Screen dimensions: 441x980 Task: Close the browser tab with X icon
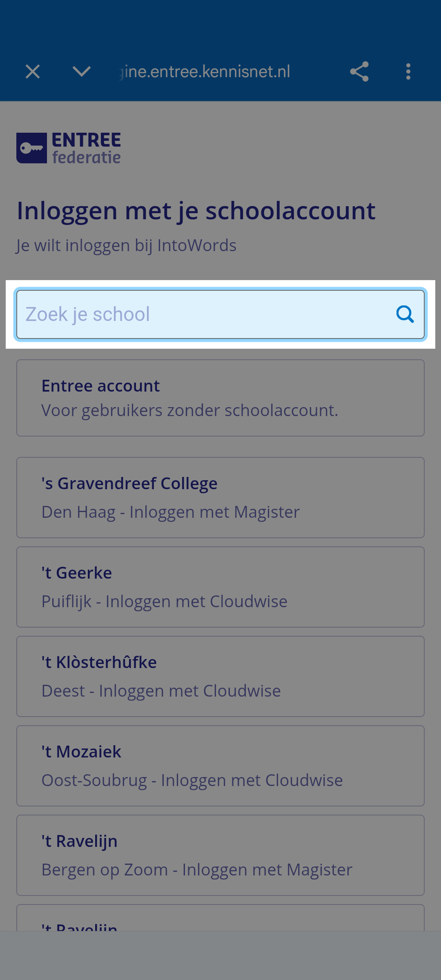point(33,72)
